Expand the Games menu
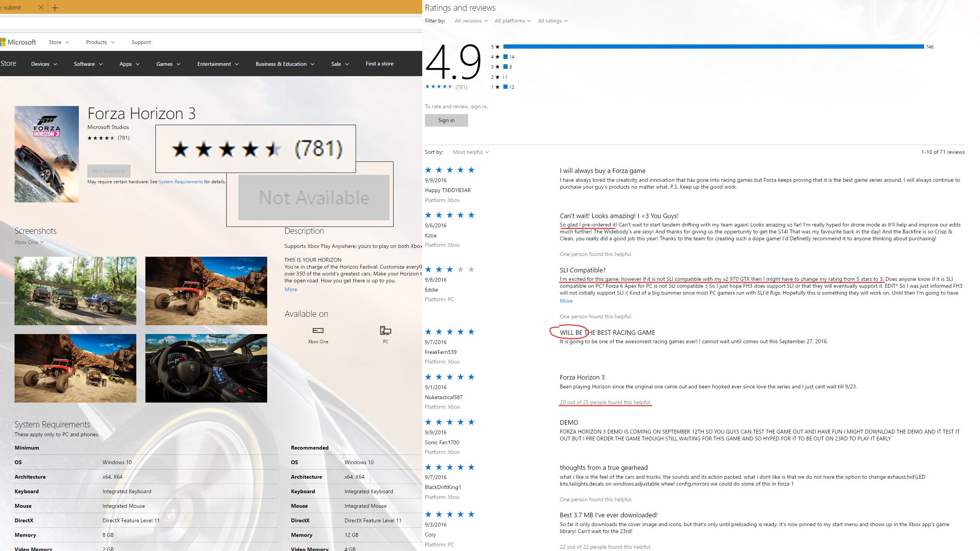The image size is (980, 551). tap(168, 64)
